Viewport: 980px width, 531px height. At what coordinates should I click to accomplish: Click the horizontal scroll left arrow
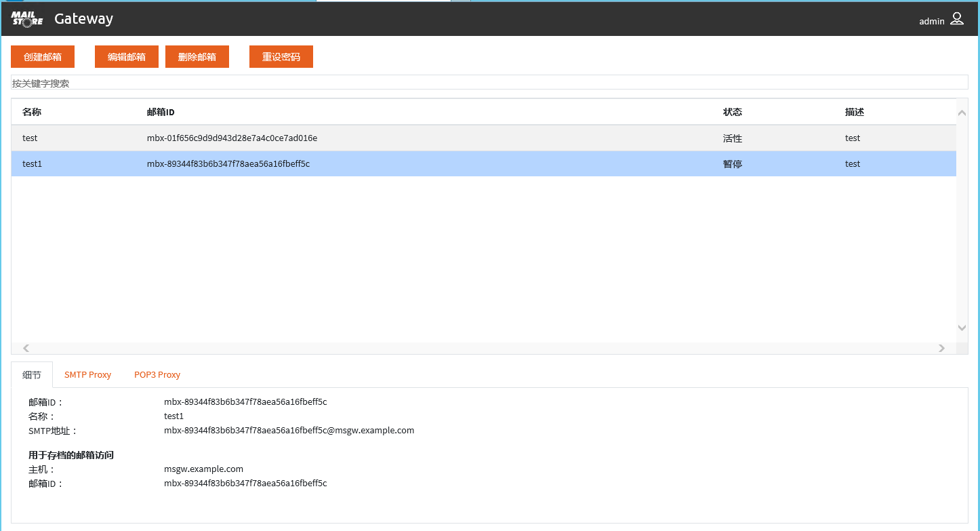26,348
